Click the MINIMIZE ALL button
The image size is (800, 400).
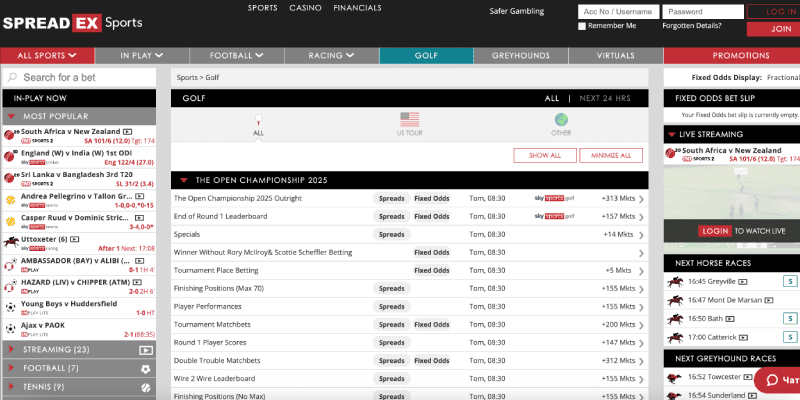pos(611,156)
